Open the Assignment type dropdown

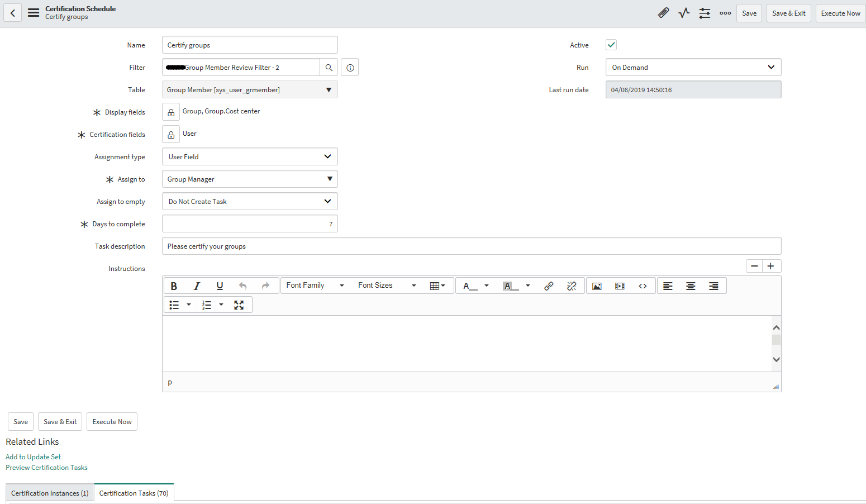(x=249, y=156)
